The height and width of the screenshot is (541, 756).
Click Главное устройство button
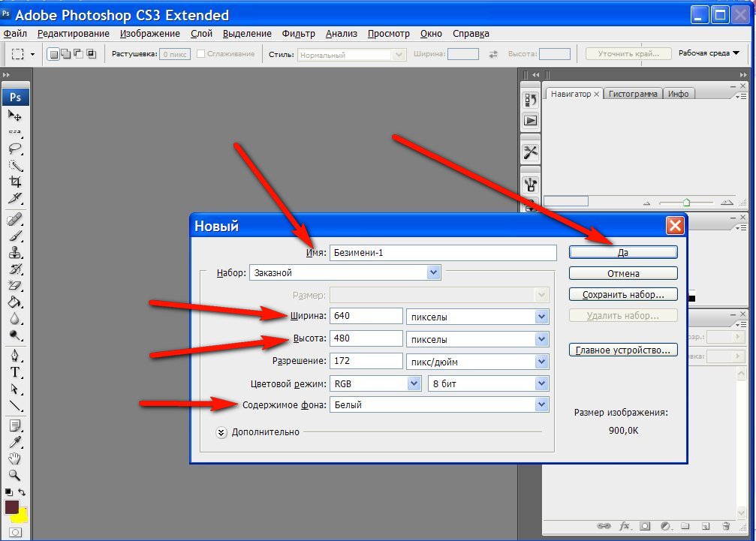623,350
